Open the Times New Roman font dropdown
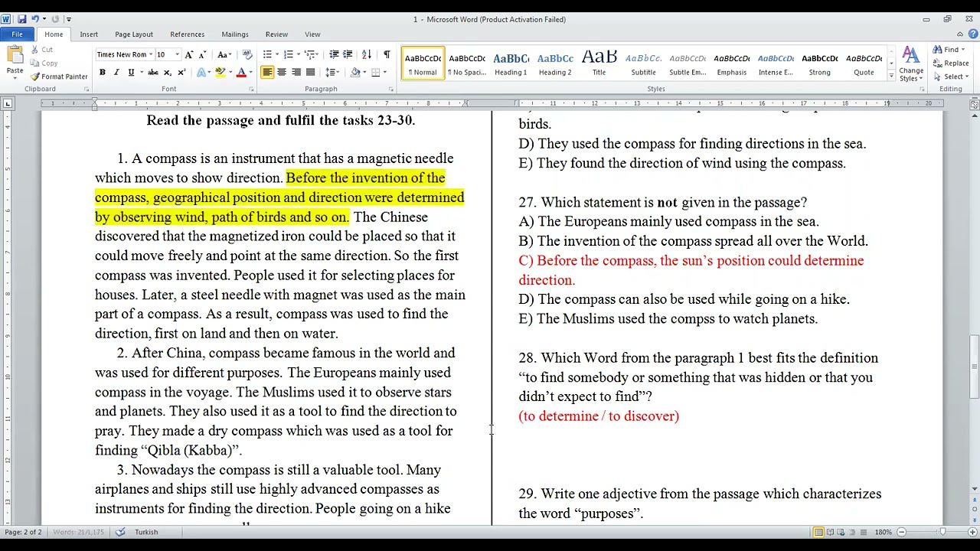 coord(151,55)
